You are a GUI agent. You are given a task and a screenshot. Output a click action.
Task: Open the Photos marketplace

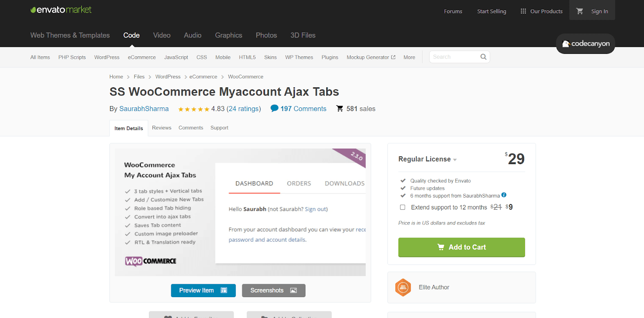pyautogui.click(x=266, y=35)
